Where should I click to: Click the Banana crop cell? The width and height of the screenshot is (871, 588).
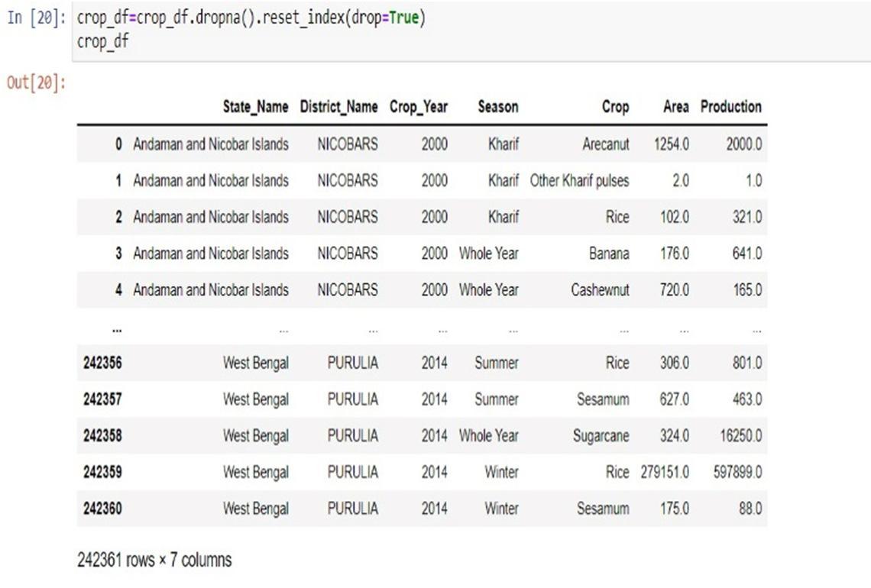[609, 254]
